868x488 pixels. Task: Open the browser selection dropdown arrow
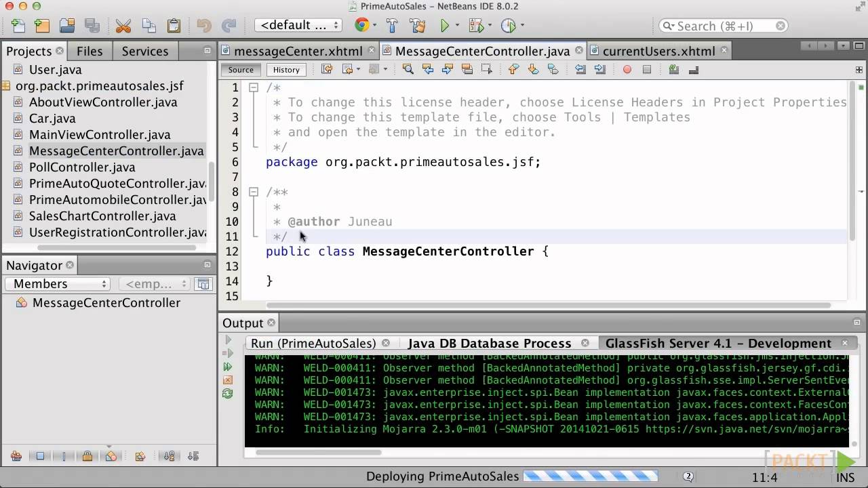pyautogui.click(x=375, y=26)
